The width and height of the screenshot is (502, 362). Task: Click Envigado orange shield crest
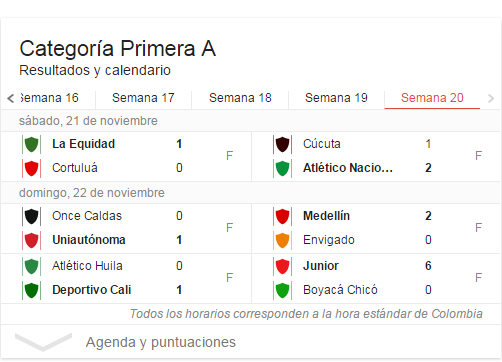282,240
